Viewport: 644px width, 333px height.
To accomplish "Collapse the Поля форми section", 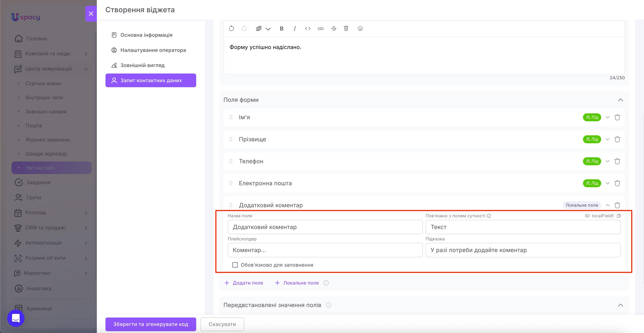I will point(620,100).
